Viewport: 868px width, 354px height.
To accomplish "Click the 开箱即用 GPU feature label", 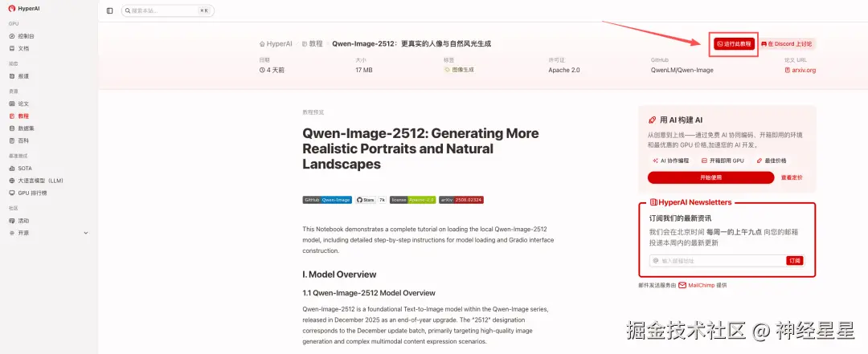I will tap(723, 161).
